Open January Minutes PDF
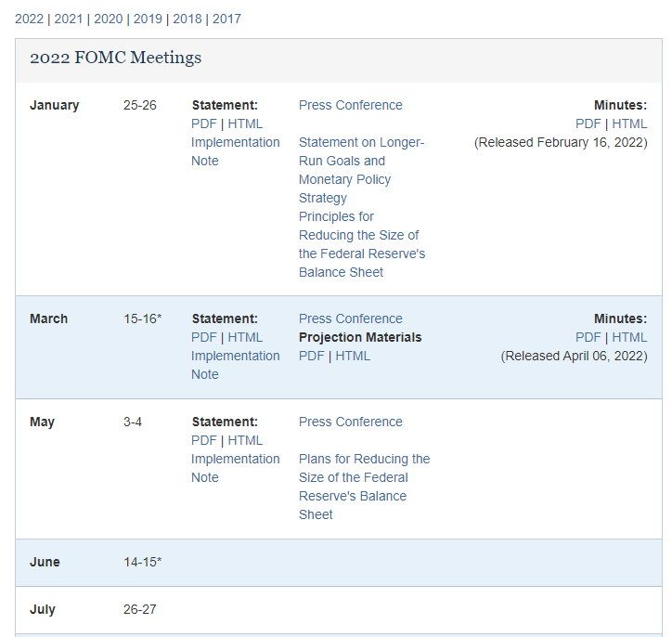The height and width of the screenshot is (637, 672). coord(588,123)
